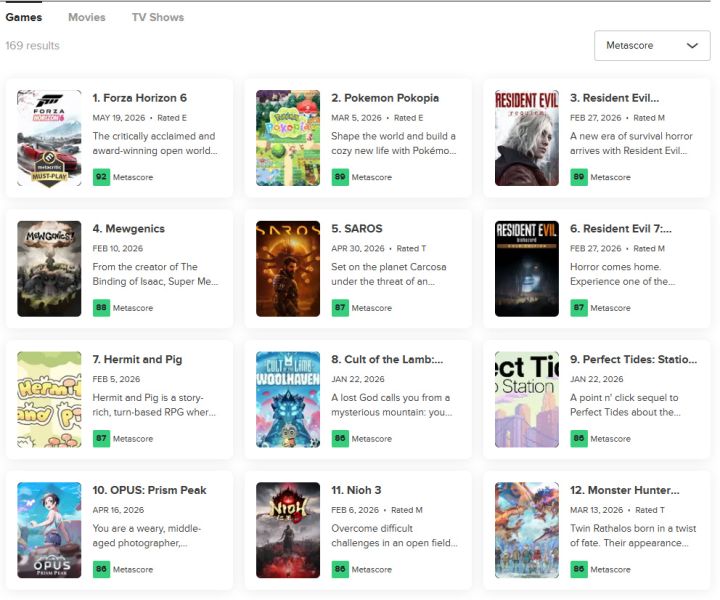Viewport: 720px width, 600px height.
Task: Open Forza Horizon 6 cover thumbnail
Action: coord(49,138)
